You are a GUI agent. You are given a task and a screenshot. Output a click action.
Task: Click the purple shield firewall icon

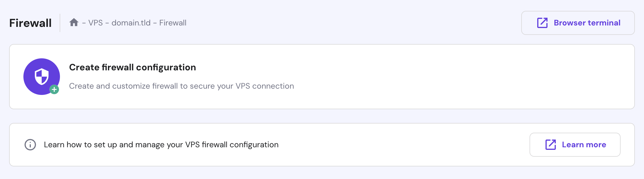(x=41, y=76)
